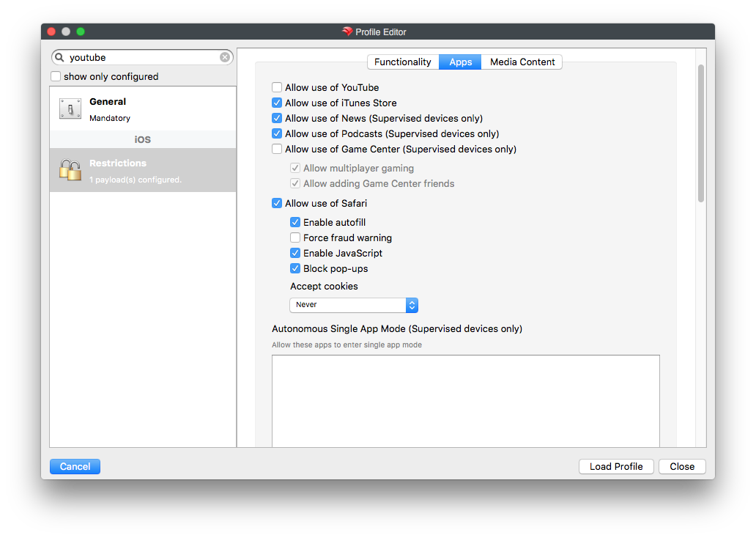Check Allow use of Game Center

click(277, 149)
